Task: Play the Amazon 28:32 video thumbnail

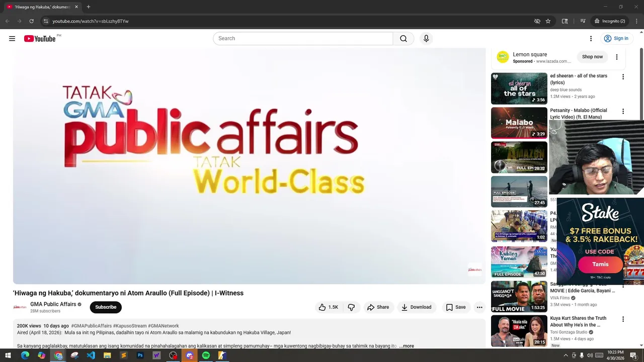Action: 519,157
